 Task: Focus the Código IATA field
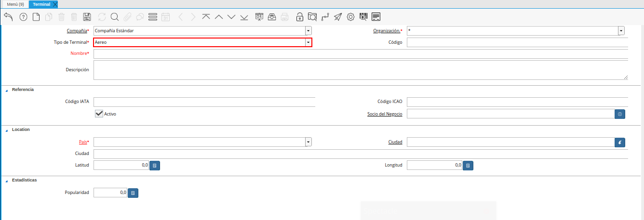coord(204,102)
